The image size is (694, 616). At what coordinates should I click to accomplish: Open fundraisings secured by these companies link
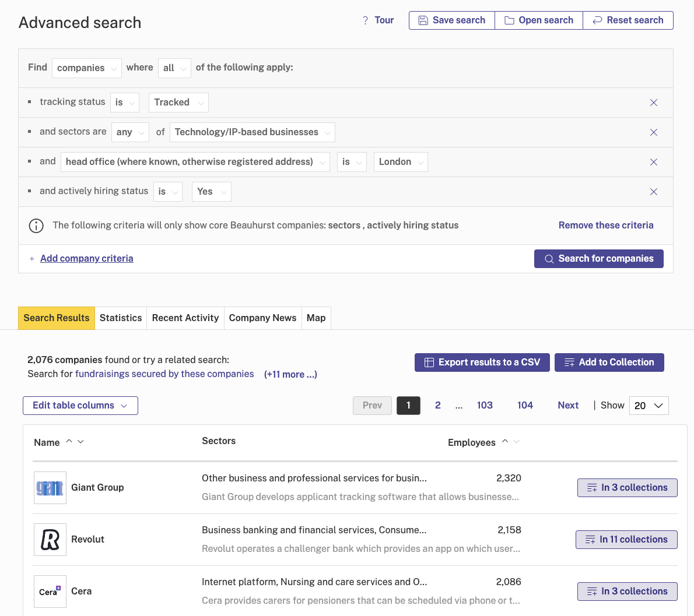[164, 374]
